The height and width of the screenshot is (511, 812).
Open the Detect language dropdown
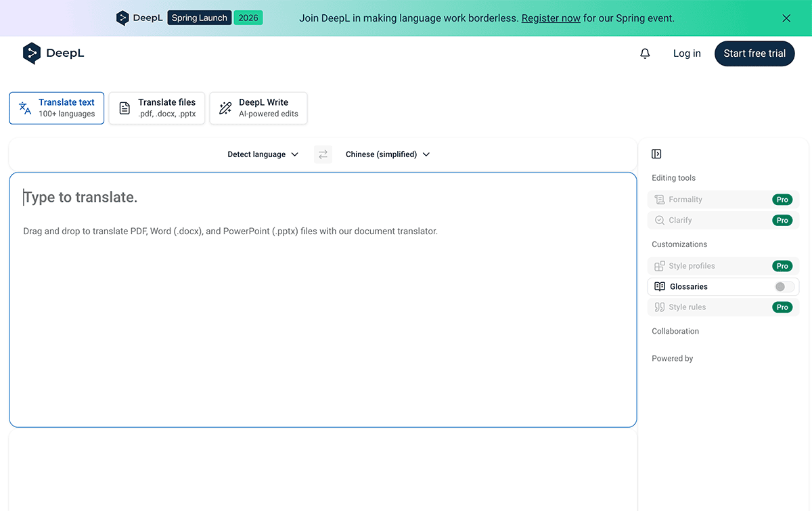point(263,154)
